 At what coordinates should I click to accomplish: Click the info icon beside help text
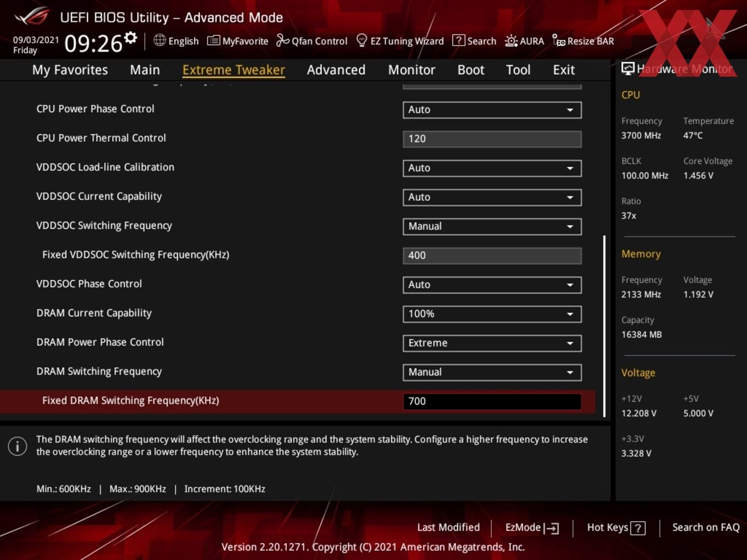(x=18, y=446)
